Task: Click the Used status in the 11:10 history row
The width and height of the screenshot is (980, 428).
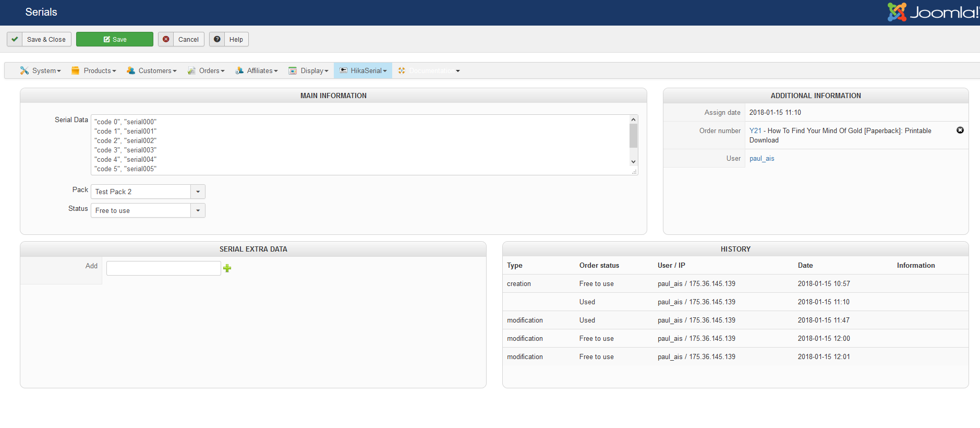Action: [x=587, y=302]
